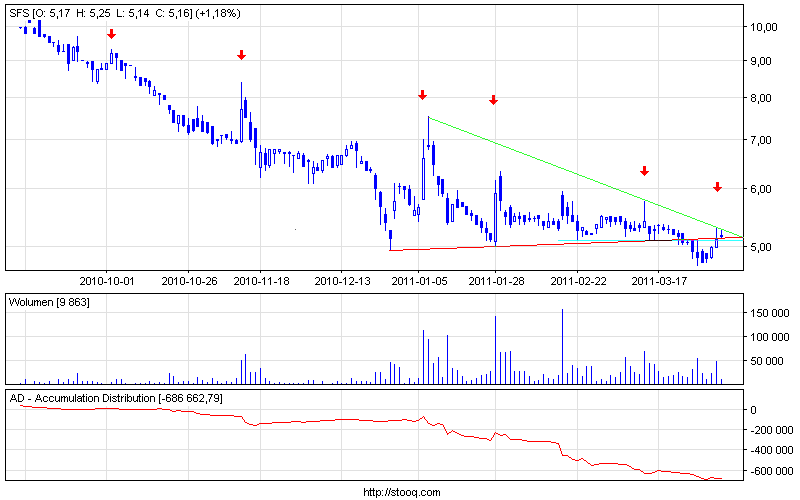Image resolution: width=800 pixels, height=500 pixels.
Task: Click the red arrow marker above 2011-01-28
Action: tap(493, 100)
